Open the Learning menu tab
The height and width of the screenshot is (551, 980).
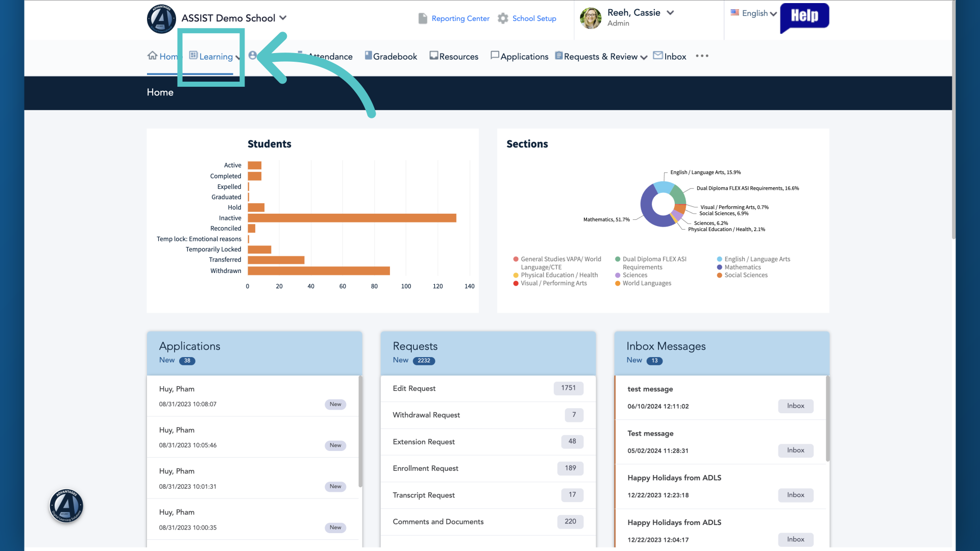point(215,57)
